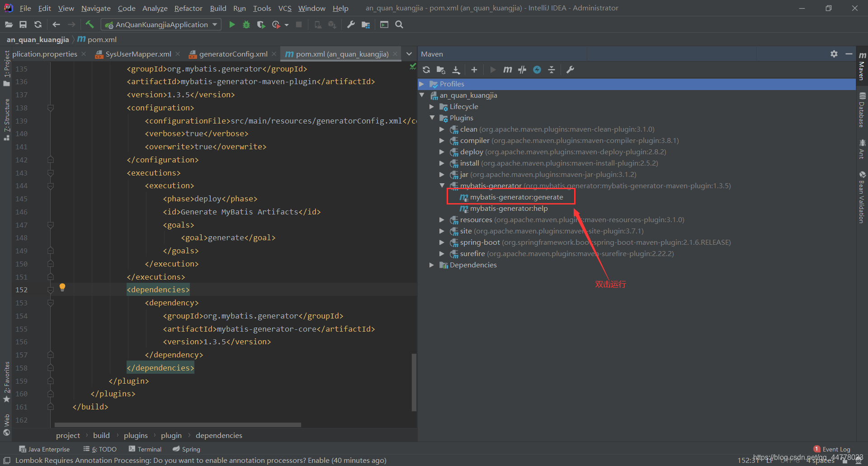Image resolution: width=868 pixels, height=466 pixels.
Task: Start debugging with the green bug icon
Action: click(246, 24)
